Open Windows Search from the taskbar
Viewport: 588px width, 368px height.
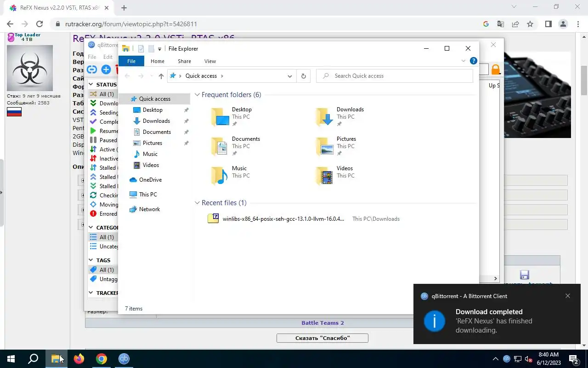[x=33, y=359]
